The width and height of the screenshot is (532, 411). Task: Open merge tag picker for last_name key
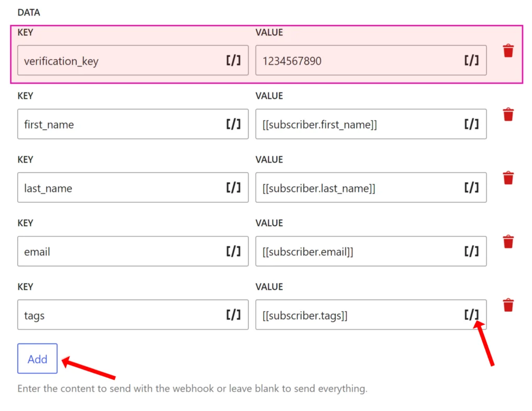[x=233, y=188]
